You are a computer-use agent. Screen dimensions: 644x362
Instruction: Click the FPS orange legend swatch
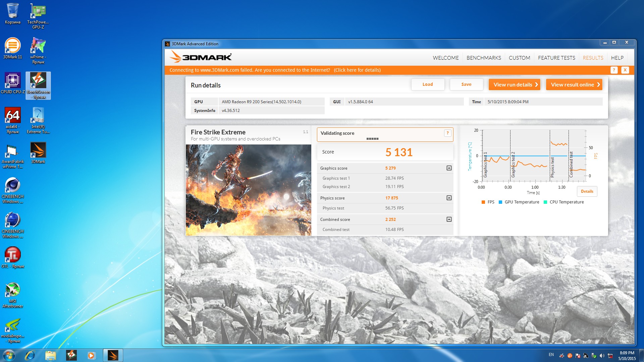click(483, 202)
